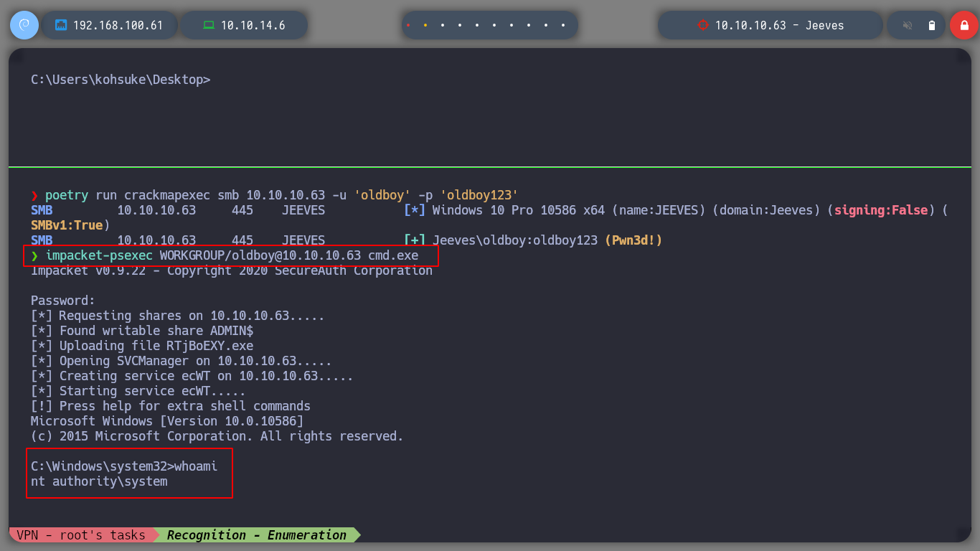Viewport: 980px width, 551px height.
Task: Click the 'Creating service ecWT' line
Action: (x=192, y=376)
